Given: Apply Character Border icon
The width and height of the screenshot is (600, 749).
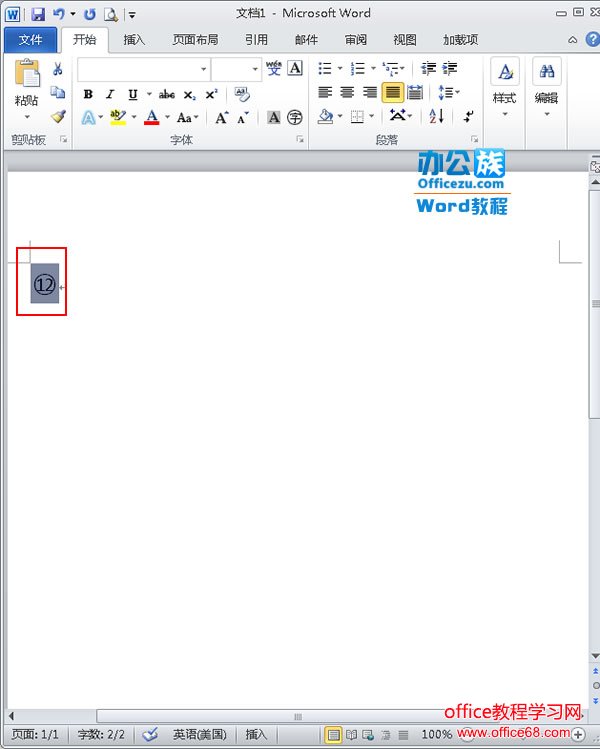Looking at the screenshot, I should [295, 68].
